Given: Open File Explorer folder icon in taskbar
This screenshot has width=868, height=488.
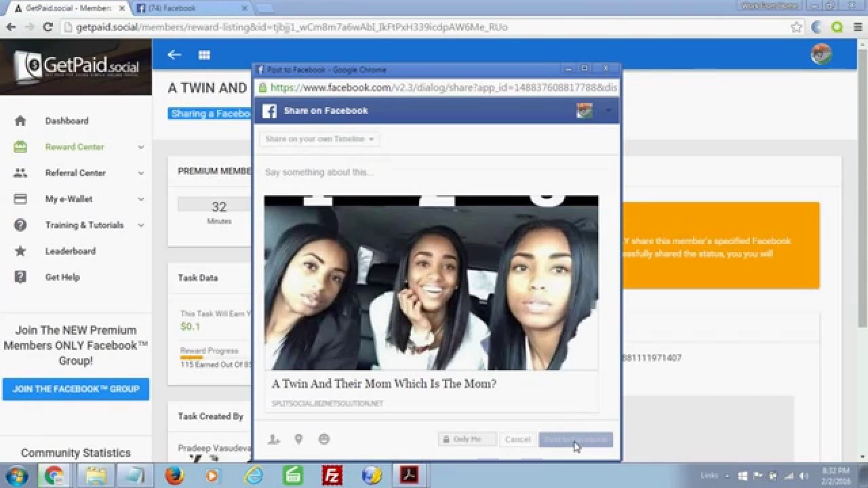Looking at the screenshot, I should coord(95,475).
